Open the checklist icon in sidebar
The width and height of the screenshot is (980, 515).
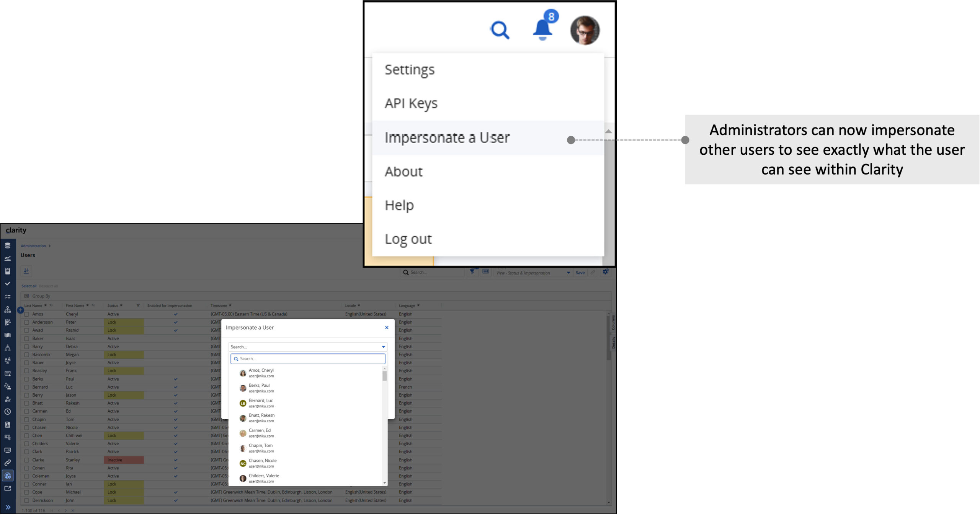[x=7, y=297]
